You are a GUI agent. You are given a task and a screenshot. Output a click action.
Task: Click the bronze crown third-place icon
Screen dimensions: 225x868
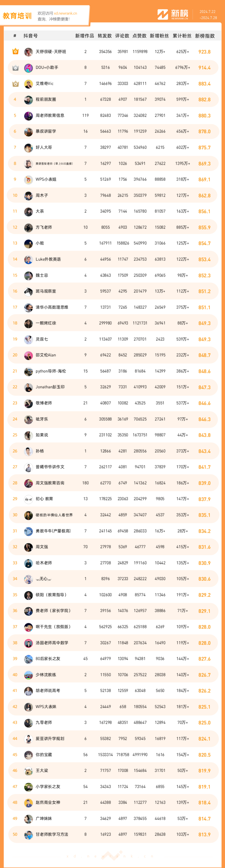[15, 84]
